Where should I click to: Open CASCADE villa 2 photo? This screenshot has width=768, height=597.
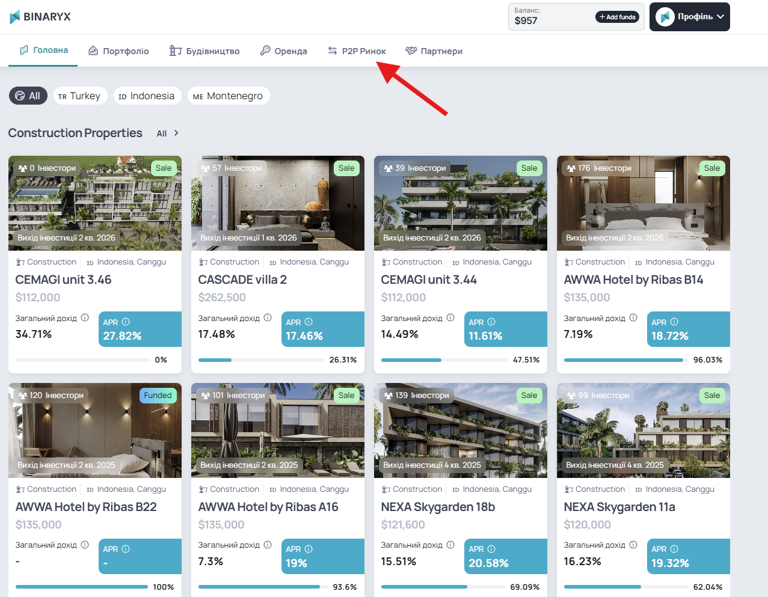pyautogui.click(x=278, y=203)
